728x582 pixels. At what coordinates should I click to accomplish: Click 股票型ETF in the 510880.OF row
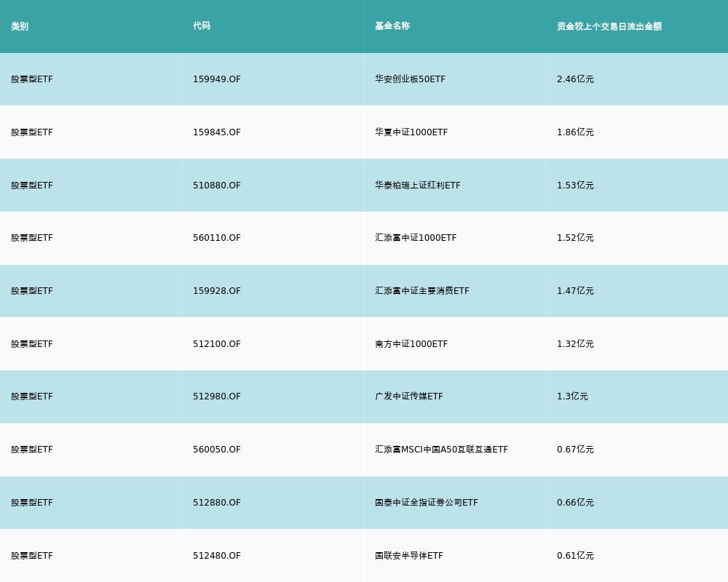click(32, 186)
